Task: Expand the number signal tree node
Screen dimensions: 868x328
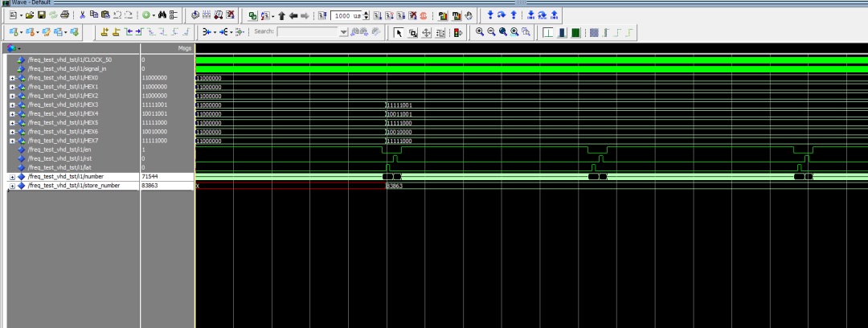Action: (12, 176)
